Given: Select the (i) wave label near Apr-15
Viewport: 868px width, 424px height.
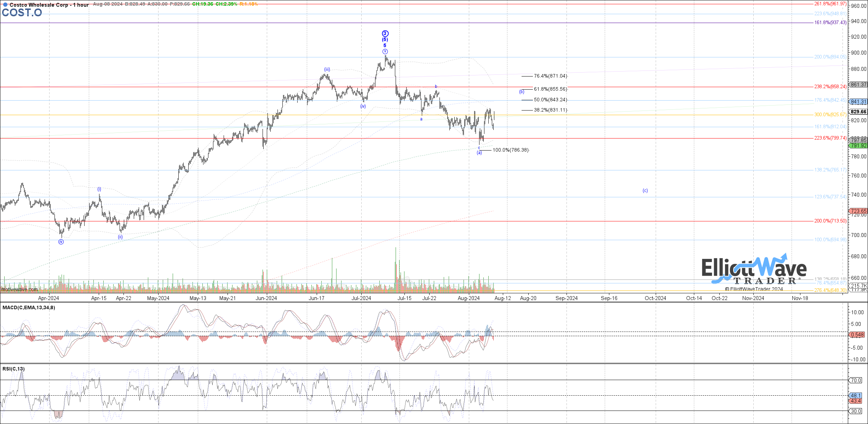Looking at the screenshot, I should coord(99,189).
